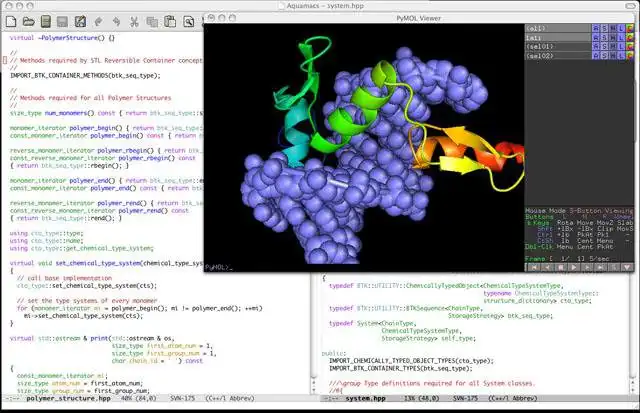
Task: Click the toolbar toggle pill in Aquamacs title bar
Action: pyautogui.click(x=630, y=6)
